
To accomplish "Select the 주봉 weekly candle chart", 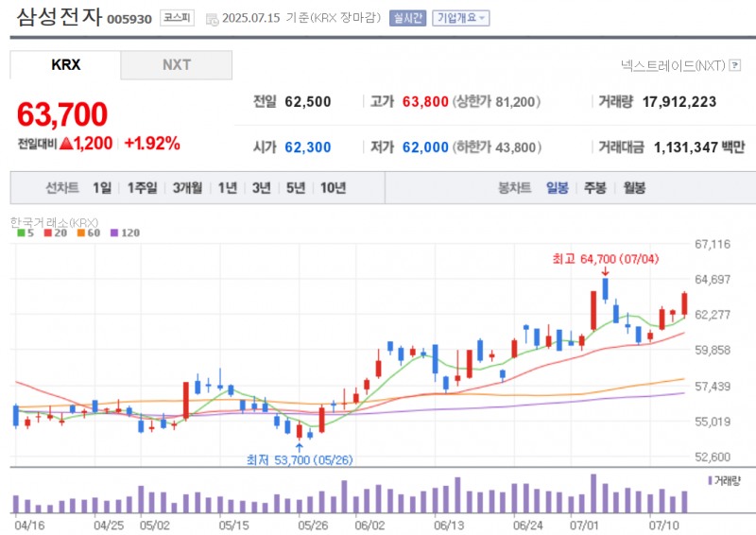I will coord(595,188).
